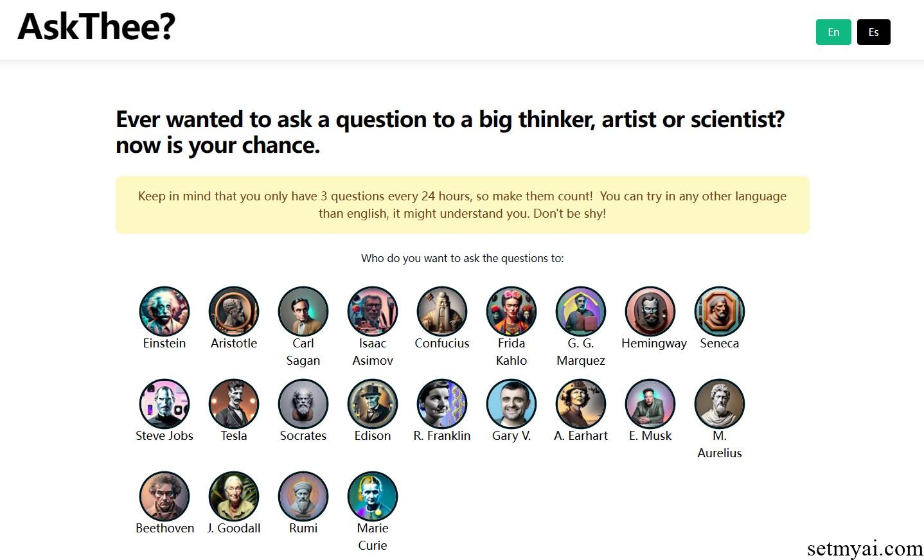Screen dimensions: 924x560
Task: Choose Aristotle's portrait
Action: (234, 311)
